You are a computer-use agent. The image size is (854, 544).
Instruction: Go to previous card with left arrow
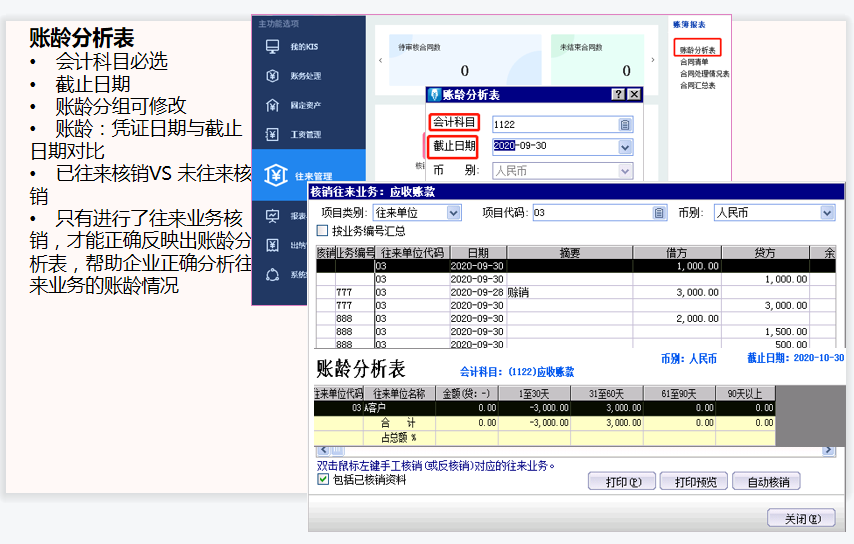pyautogui.click(x=381, y=60)
